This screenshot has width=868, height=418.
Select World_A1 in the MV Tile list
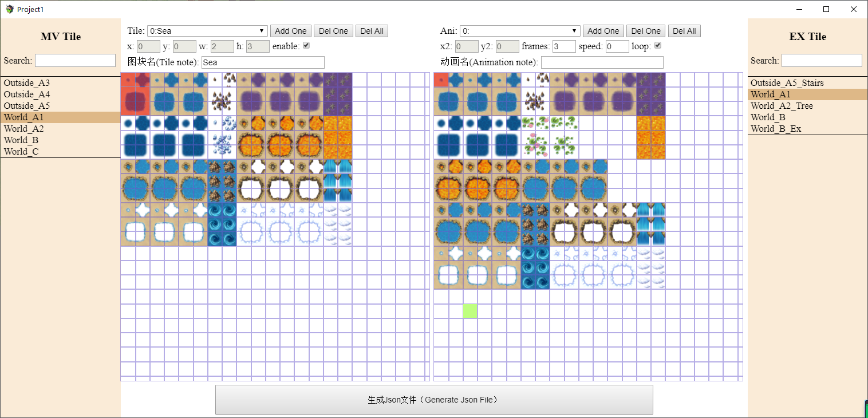click(61, 117)
